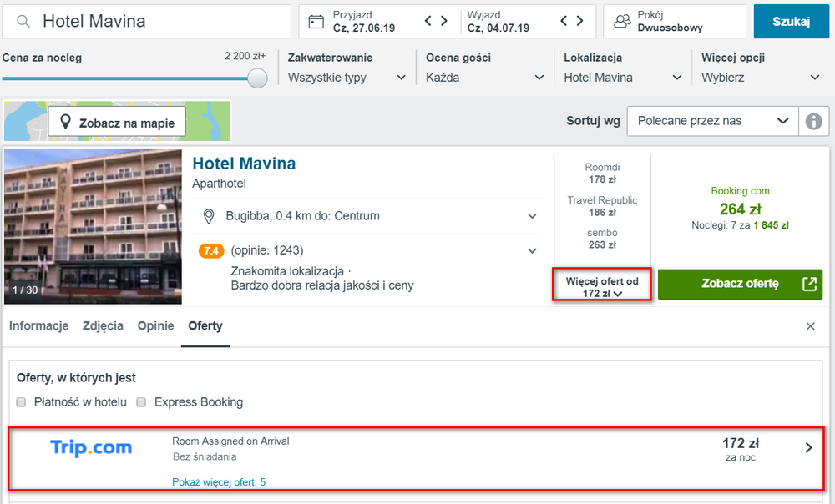
Task: Open the Opinie tab
Action: tap(155, 325)
